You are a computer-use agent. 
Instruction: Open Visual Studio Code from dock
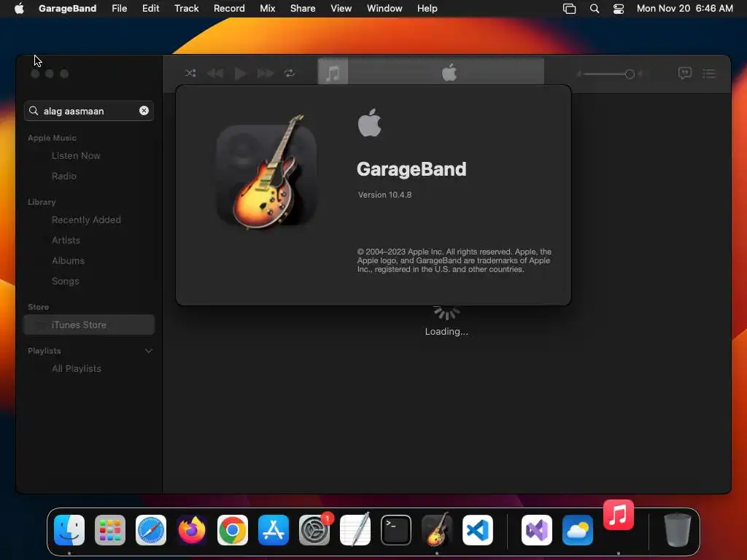477,530
